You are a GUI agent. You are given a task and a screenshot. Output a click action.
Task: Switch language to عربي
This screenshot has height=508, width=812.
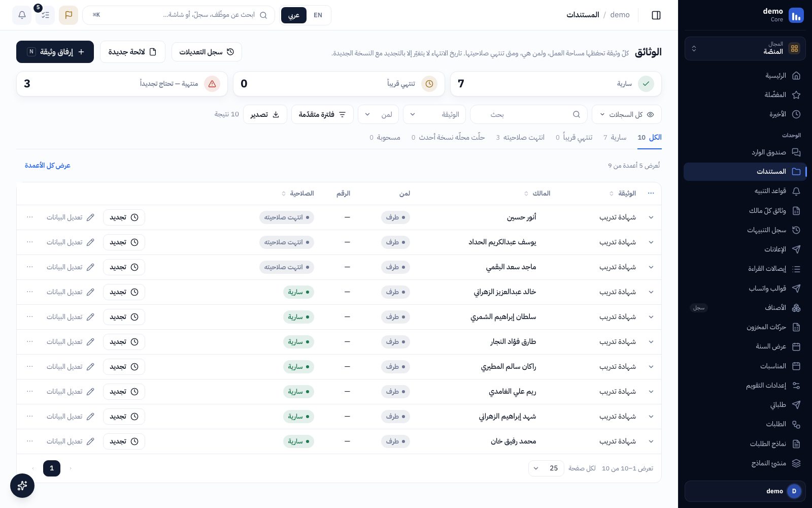(x=294, y=15)
